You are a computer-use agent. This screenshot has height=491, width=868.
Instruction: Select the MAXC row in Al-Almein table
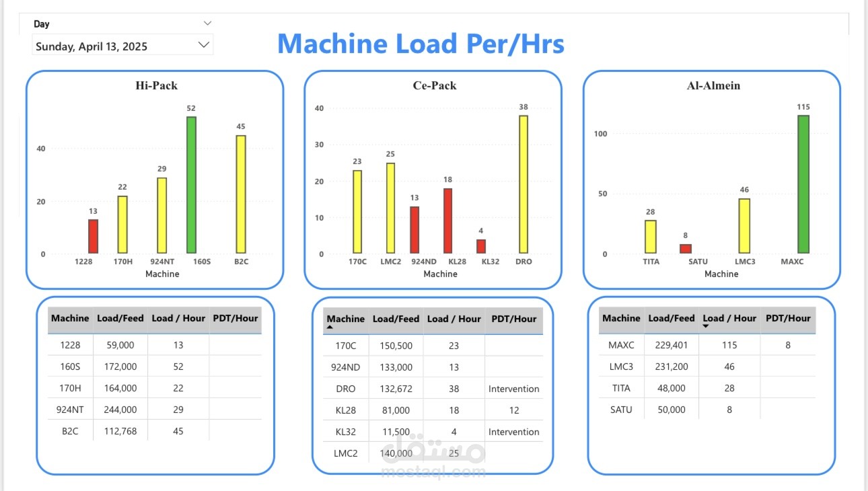pyautogui.click(x=707, y=345)
